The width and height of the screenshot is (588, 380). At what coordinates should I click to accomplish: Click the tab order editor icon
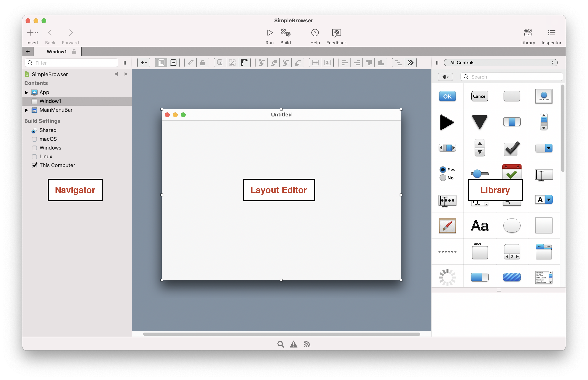point(232,63)
